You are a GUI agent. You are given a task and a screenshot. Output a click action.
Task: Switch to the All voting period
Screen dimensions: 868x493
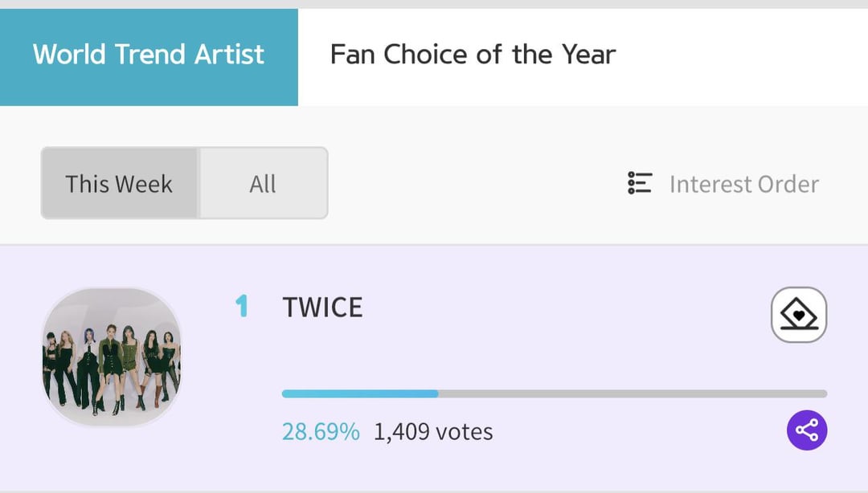click(263, 184)
